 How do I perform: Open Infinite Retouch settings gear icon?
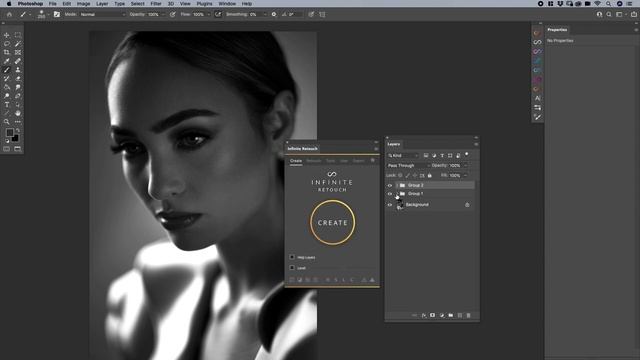[373, 161]
